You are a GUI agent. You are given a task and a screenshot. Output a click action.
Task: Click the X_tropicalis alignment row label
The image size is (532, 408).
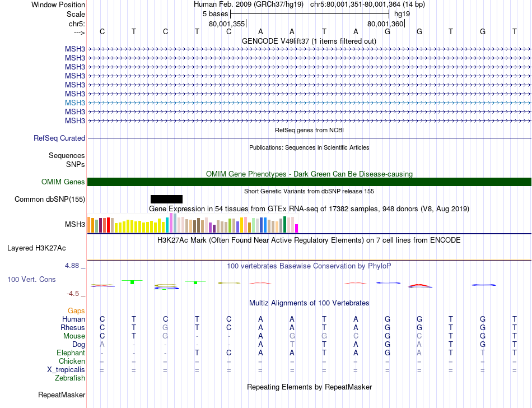pos(66,370)
